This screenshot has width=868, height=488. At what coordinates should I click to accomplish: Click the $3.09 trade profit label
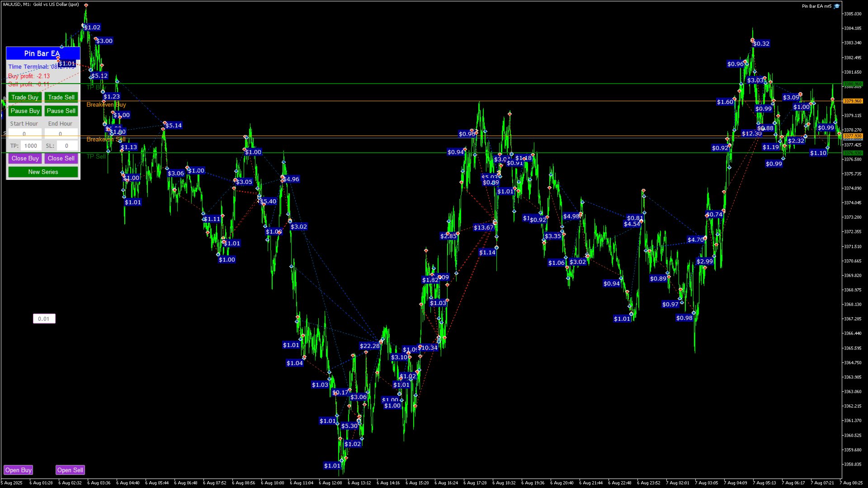(791, 98)
